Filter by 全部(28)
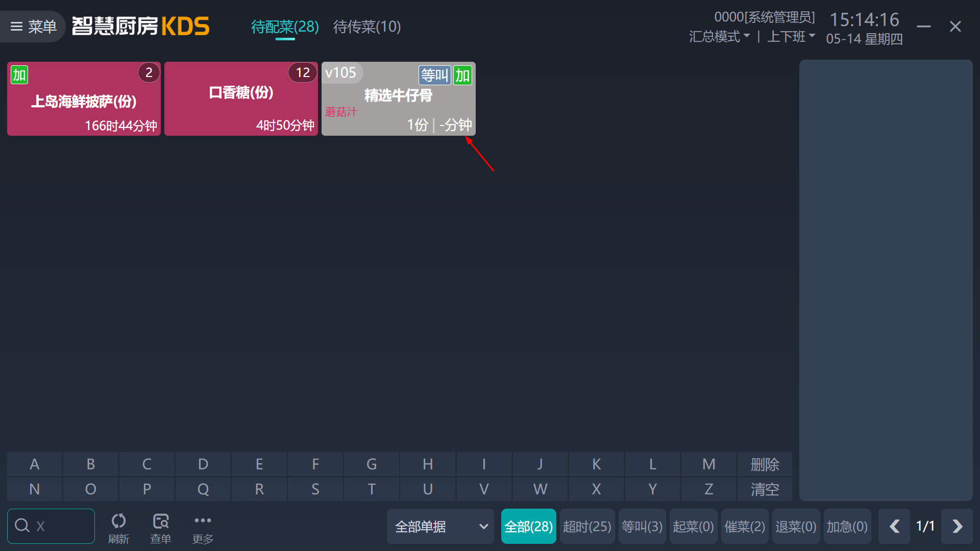Screen dimensions: 980x551 click(529, 526)
